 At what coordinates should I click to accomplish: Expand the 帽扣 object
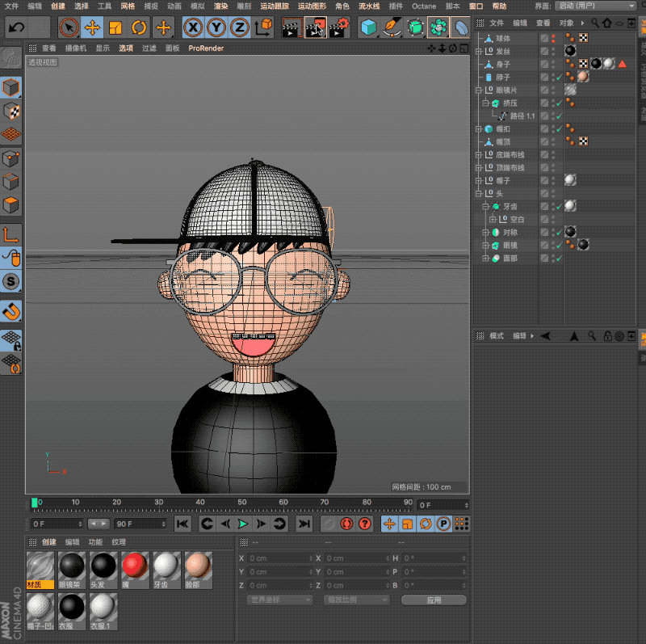[x=478, y=129]
